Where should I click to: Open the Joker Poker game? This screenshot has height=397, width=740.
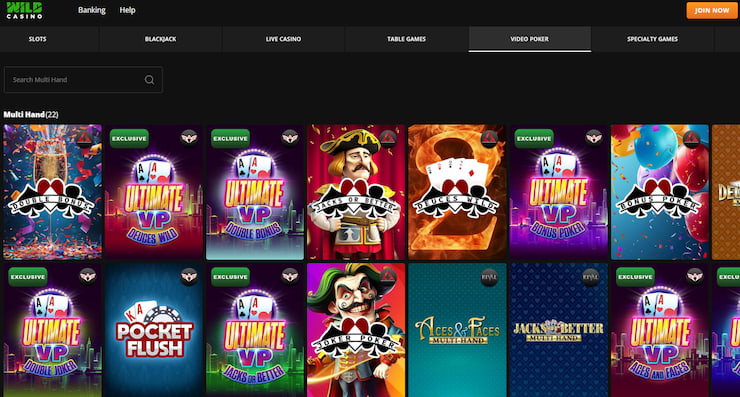356,330
